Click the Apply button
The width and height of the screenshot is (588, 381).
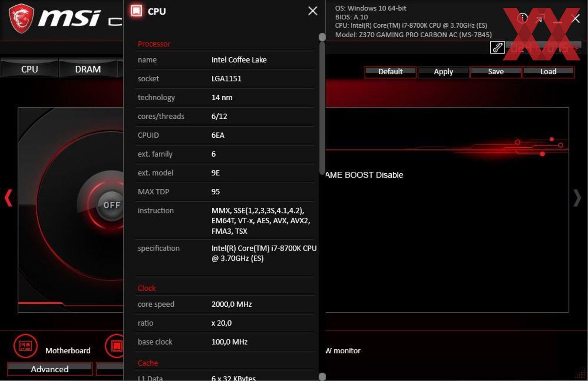coord(443,72)
